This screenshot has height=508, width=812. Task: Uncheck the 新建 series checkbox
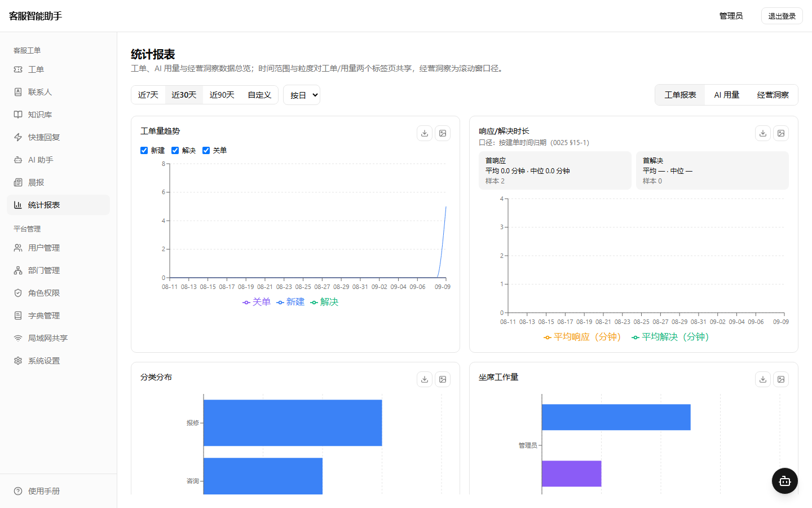(x=144, y=150)
